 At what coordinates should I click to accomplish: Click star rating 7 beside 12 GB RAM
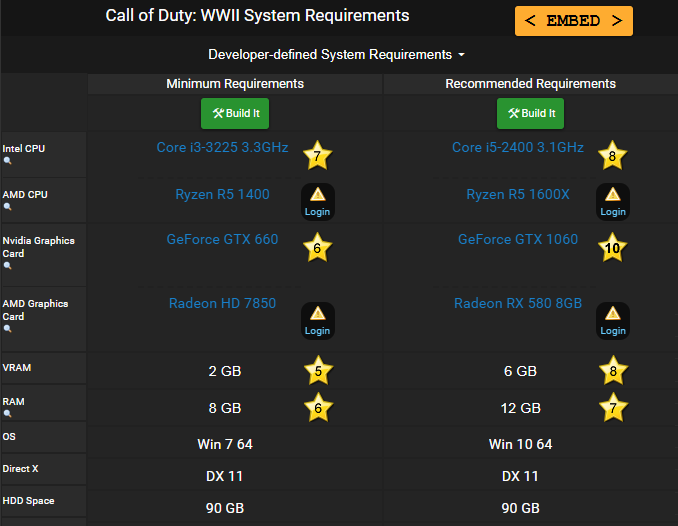[613, 407]
